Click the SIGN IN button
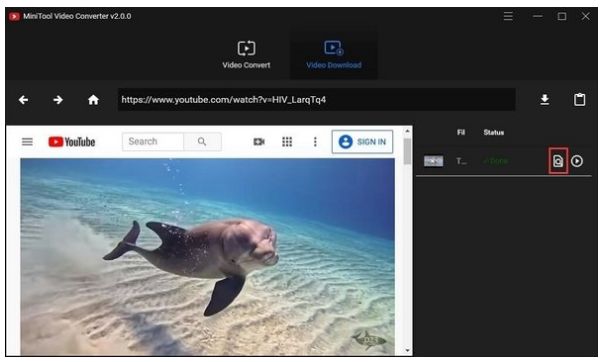Viewport: 606px width, 362px height. 362,142
